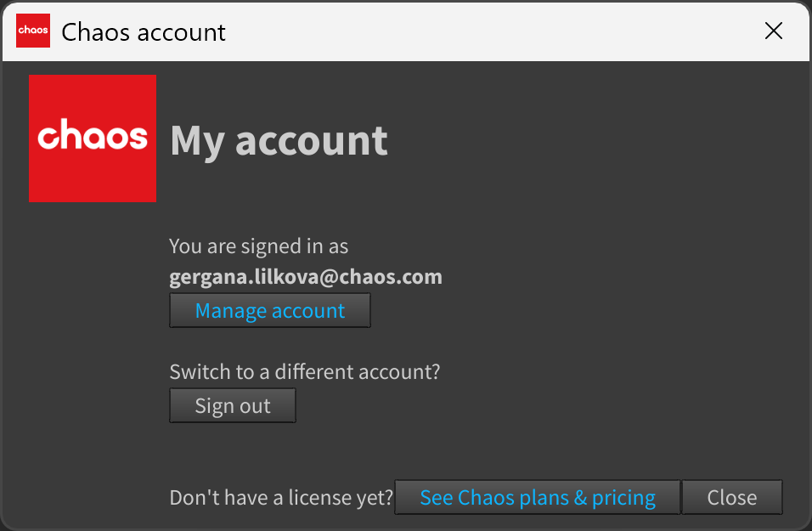This screenshot has height=531, width=812.
Task: Click the word 'account' in My account heading
Action: [x=311, y=141]
